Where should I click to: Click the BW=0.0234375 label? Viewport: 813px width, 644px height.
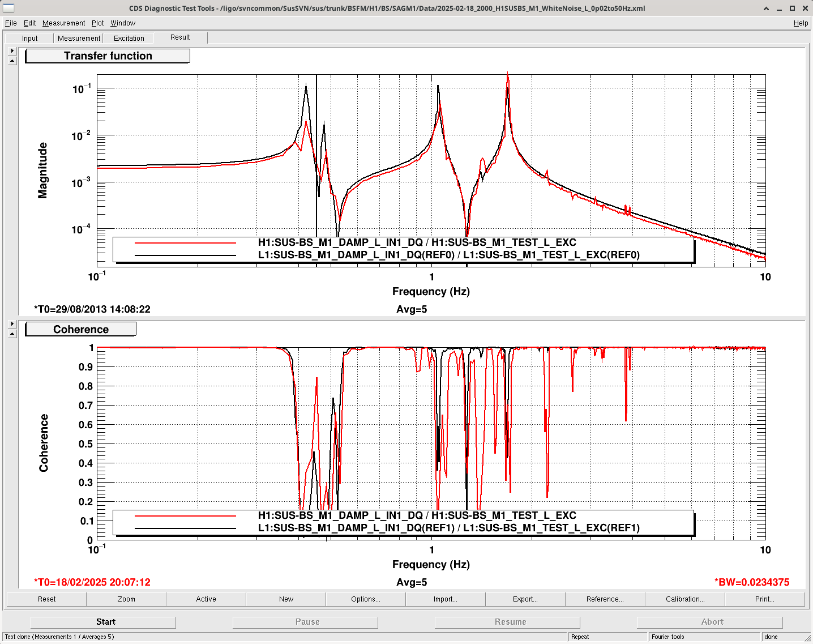point(752,582)
